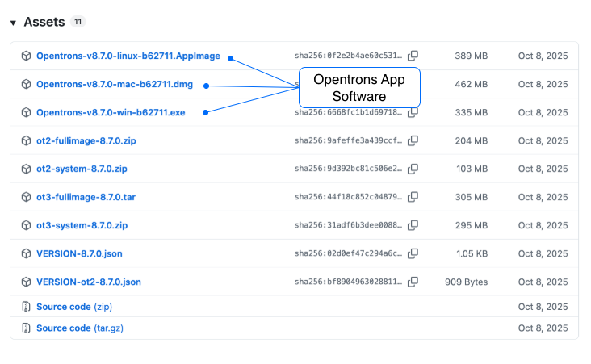
Task: Copy SHA256 of ot2-fullimage-8.7.0.zip
Action: coord(413,140)
